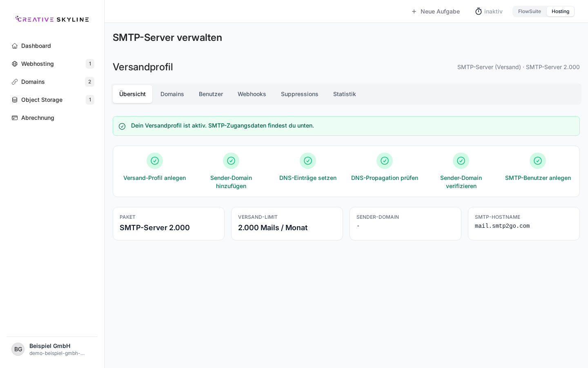Click the DNS-Propagation prüfen check icon
This screenshot has width=588, height=368.
385,161
